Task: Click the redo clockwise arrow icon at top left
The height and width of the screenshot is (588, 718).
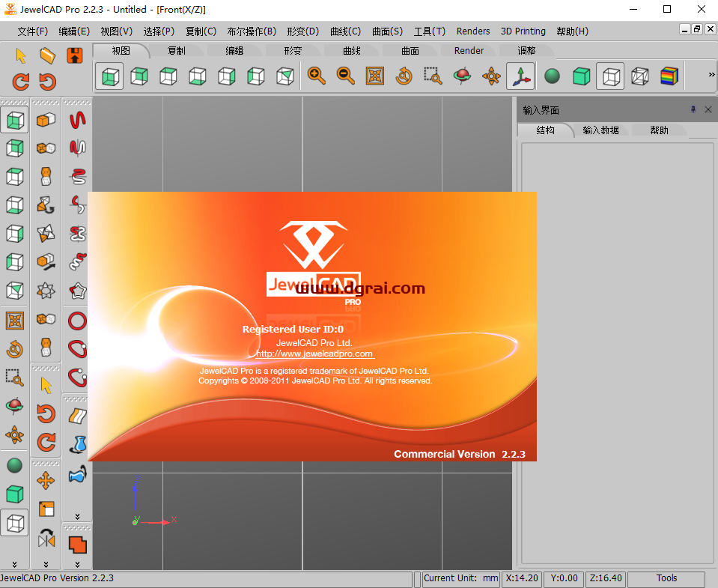Action: [21, 82]
